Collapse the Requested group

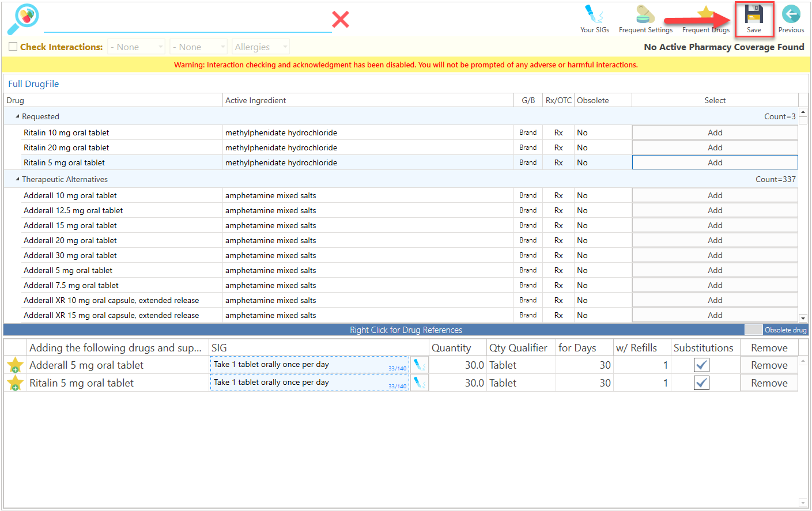pyautogui.click(x=17, y=116)
